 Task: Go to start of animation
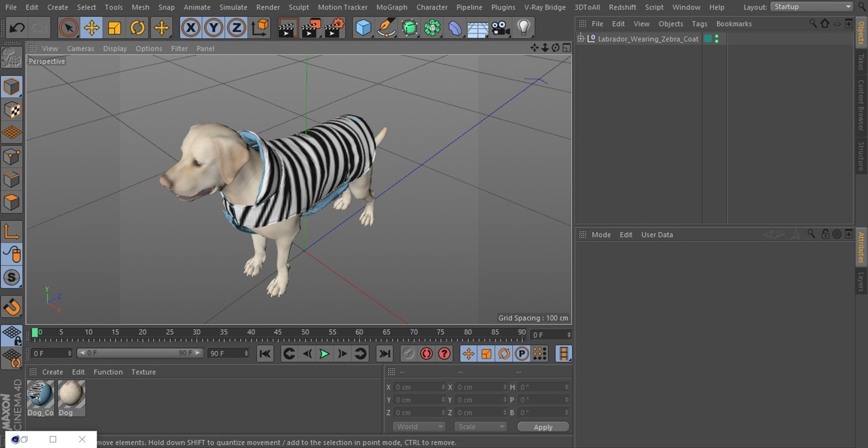[x=265, y=354]
